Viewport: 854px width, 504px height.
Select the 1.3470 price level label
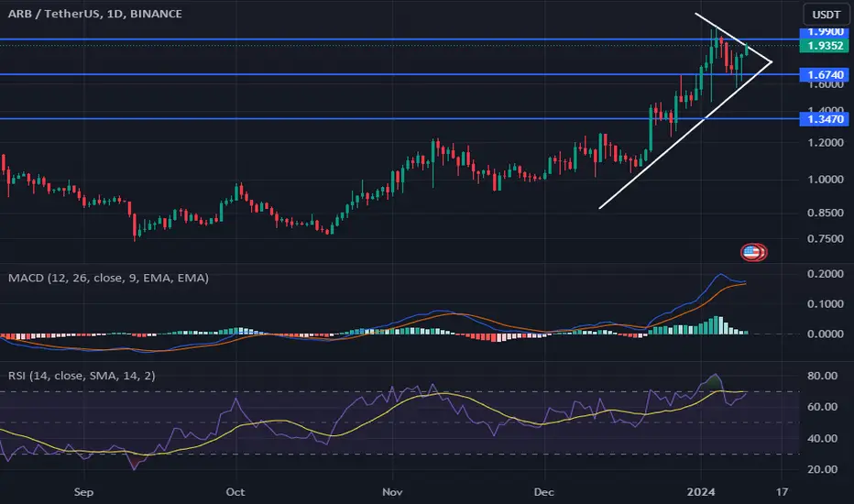point(824,119)
